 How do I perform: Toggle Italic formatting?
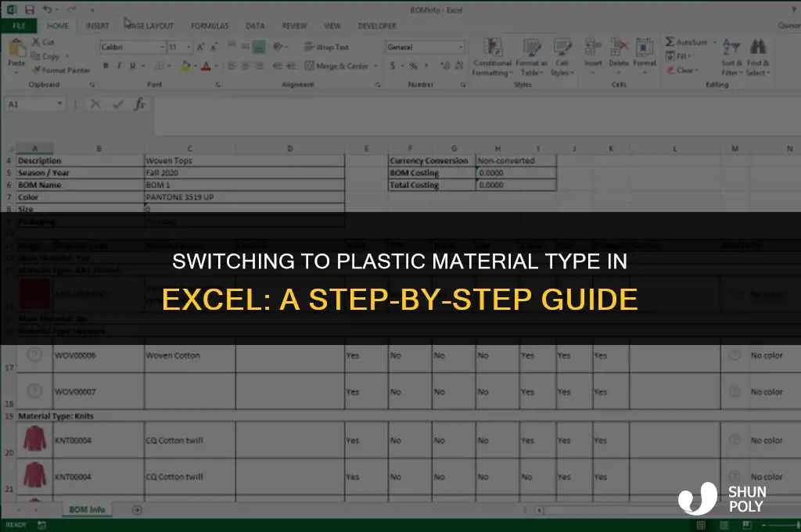pyautogui.click(x=119, y=66)
